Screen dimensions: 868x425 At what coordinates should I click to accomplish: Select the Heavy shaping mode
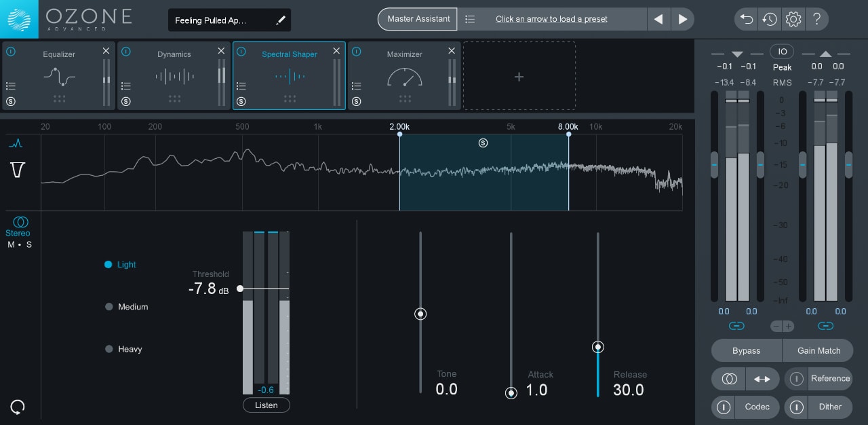coord(109,349)
